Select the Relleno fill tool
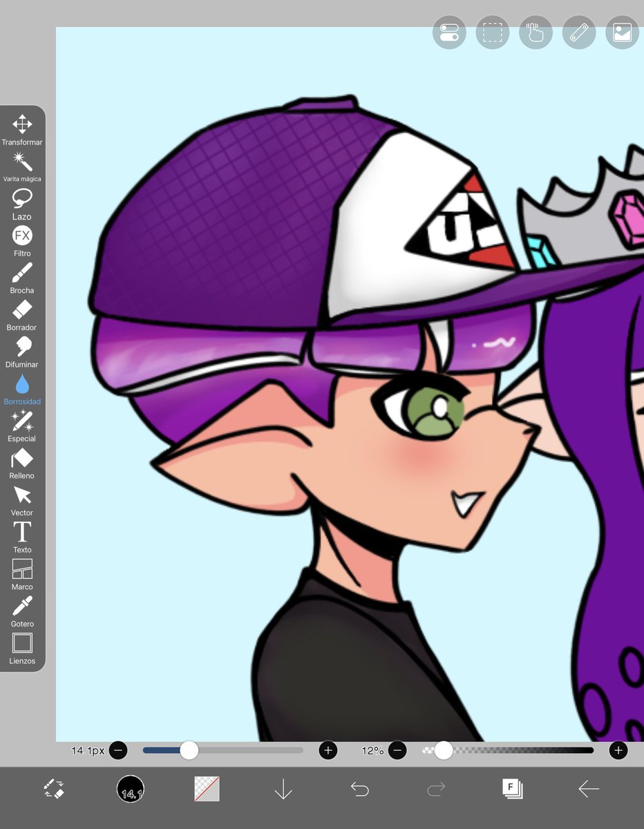This screenshot has height=829, width=644. click(22, 464)
